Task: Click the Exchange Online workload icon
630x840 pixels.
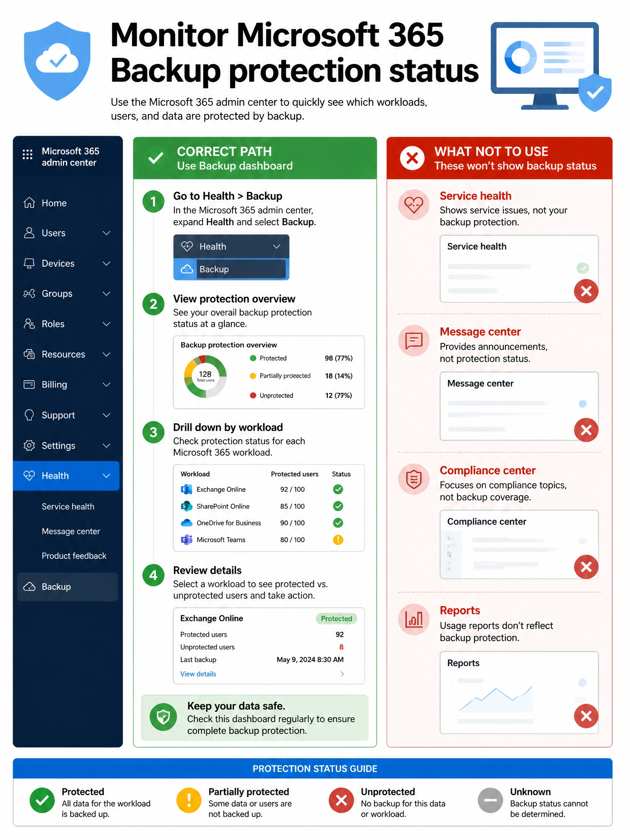Action: (187, 489)
